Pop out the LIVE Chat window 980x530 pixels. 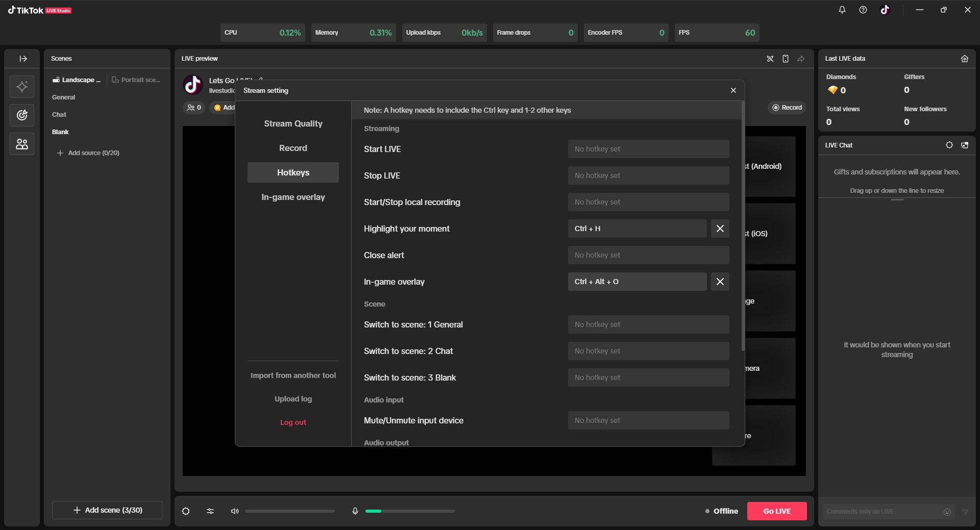coord(965,145)
